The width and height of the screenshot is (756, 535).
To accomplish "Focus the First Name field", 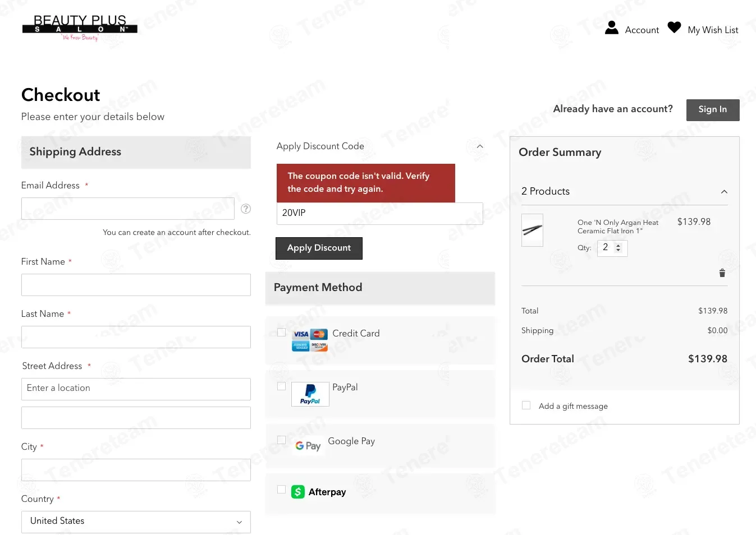I will pos(136,285).
